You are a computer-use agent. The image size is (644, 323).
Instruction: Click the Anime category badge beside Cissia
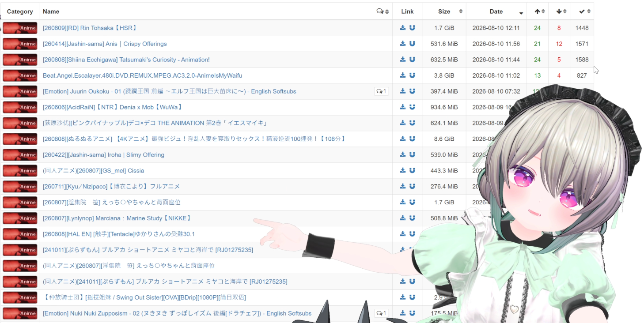20,171
